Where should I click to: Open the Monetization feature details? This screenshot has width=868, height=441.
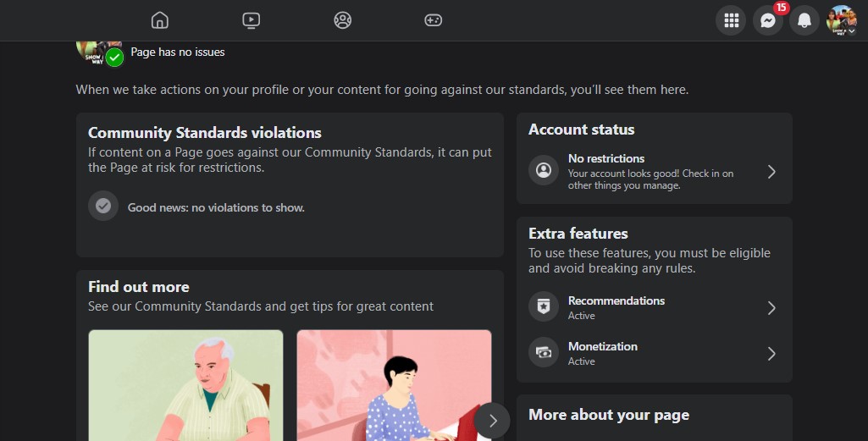coord(655,354)
